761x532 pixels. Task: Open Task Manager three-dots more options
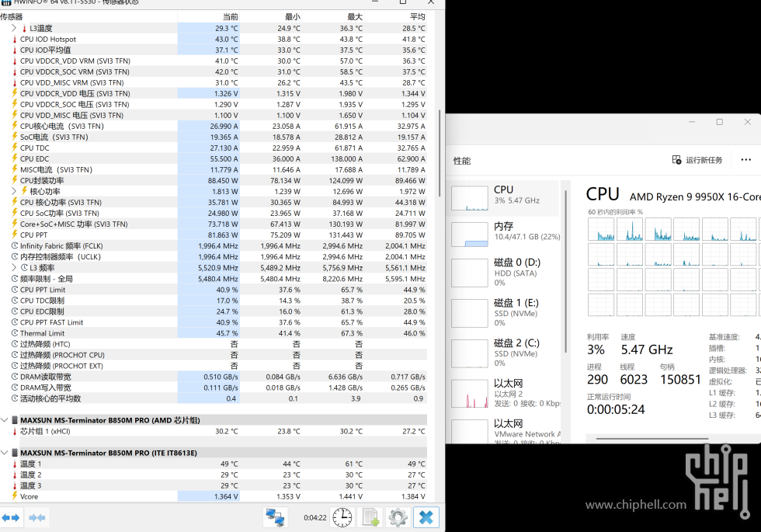(x=746, y=160)
